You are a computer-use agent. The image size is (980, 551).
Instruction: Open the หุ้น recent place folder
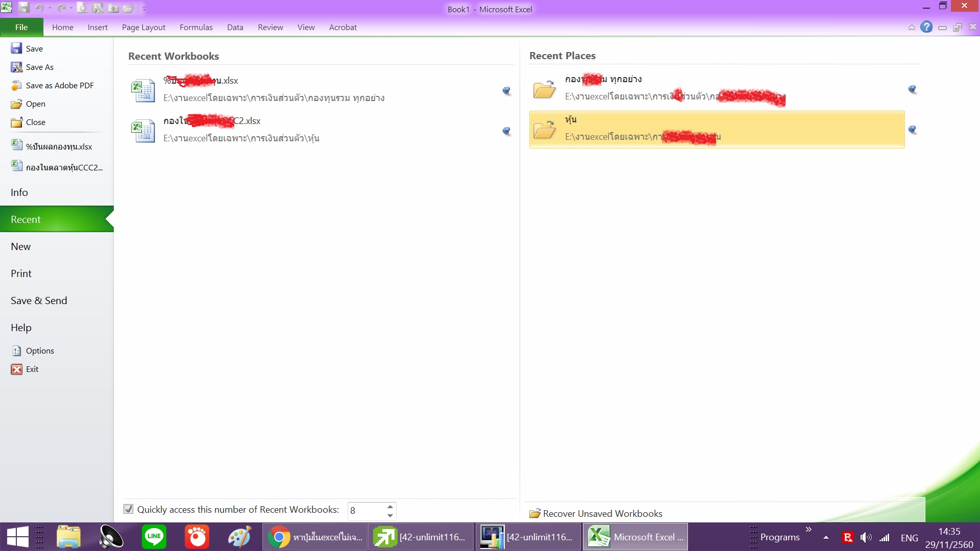[x=717, y=130]
